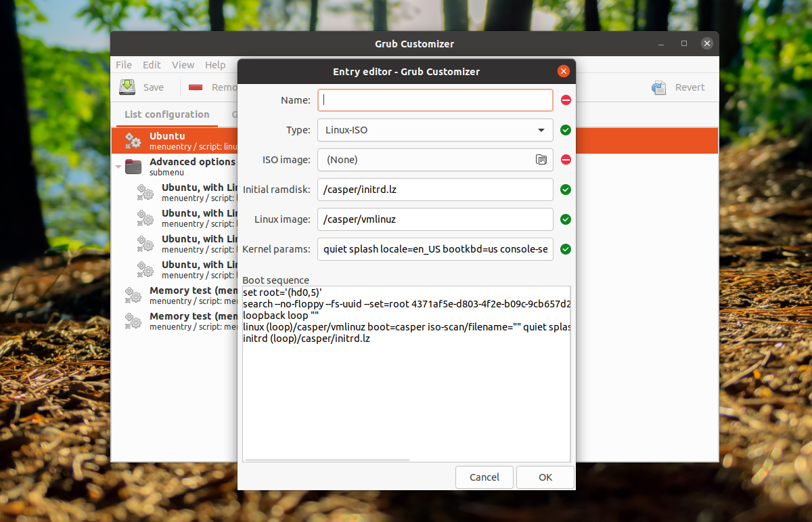
Task: Focus the Name text field
Action: coord(435,100)
